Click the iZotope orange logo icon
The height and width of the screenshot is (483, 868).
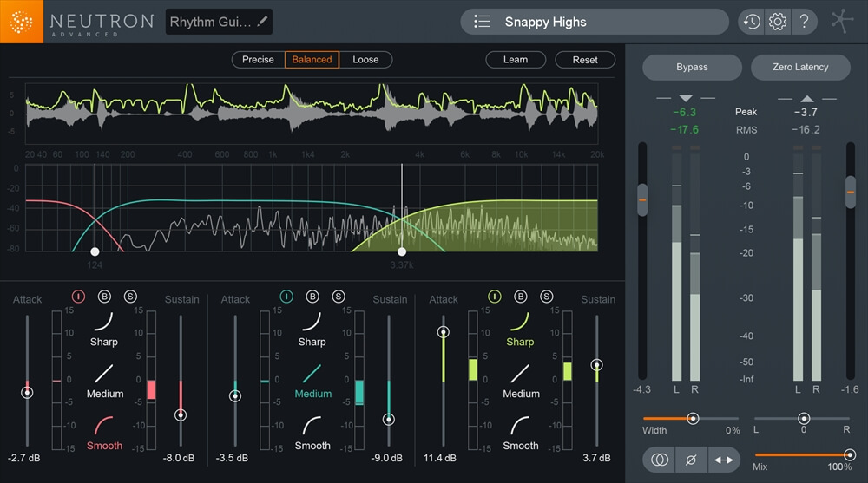(22, 22)
